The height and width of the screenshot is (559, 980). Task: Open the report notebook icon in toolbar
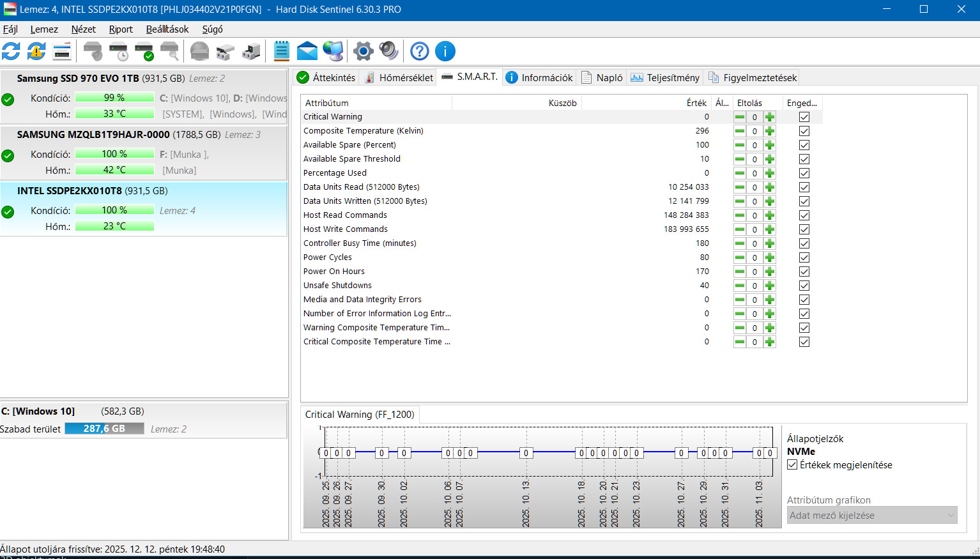point(282,51)
